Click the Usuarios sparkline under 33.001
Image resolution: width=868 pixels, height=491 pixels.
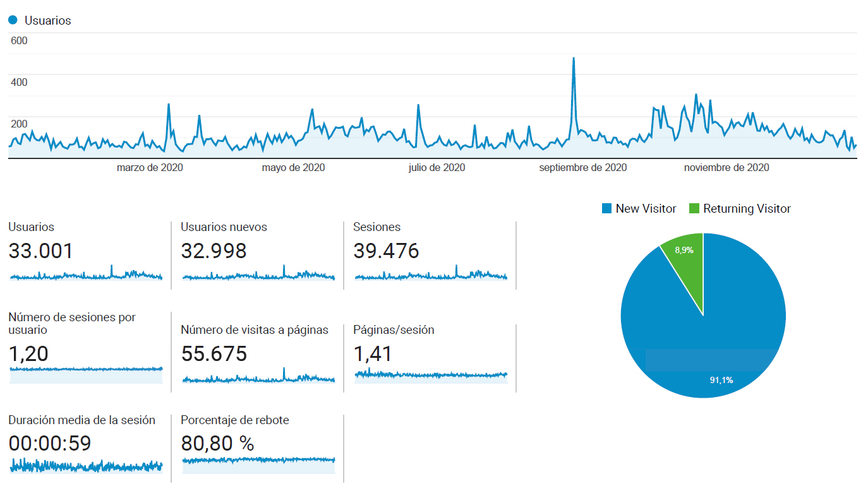[86, 275]
